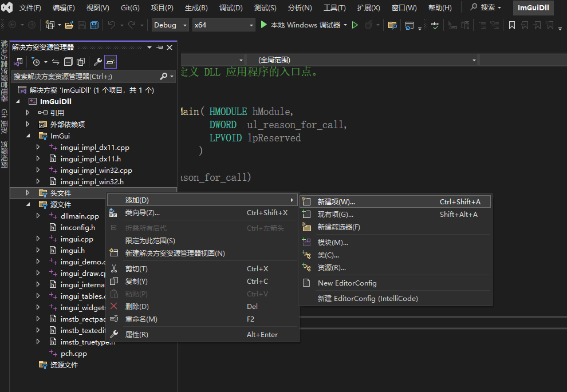Viewport: 567px width, 392px height.
Task: Click the Save All toolbar icon
Action: point(94,25)
